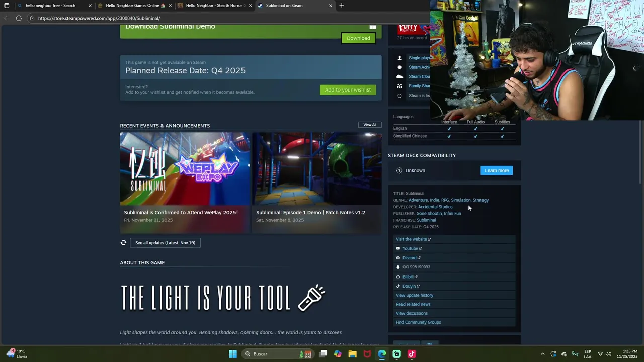
Task: Click the YouTube icon in the links list
Action: 398,248
